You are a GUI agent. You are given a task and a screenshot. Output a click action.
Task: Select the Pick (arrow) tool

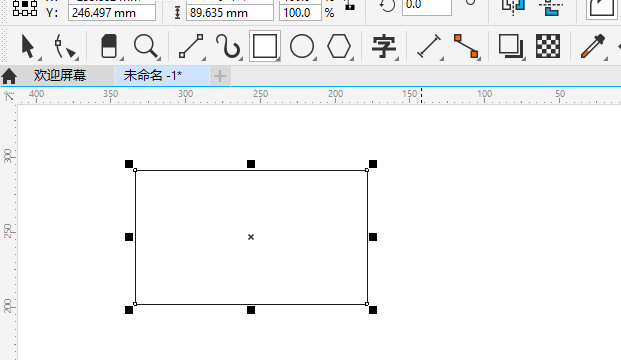coord(28,47)
